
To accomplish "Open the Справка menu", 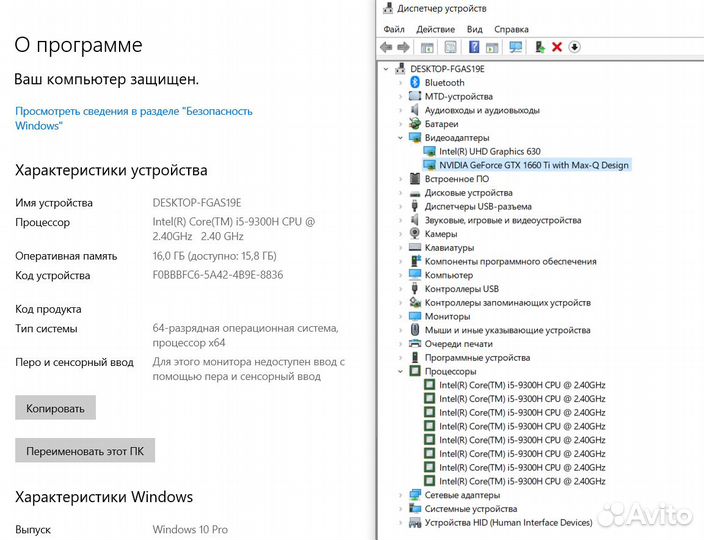I will point(511,29).
